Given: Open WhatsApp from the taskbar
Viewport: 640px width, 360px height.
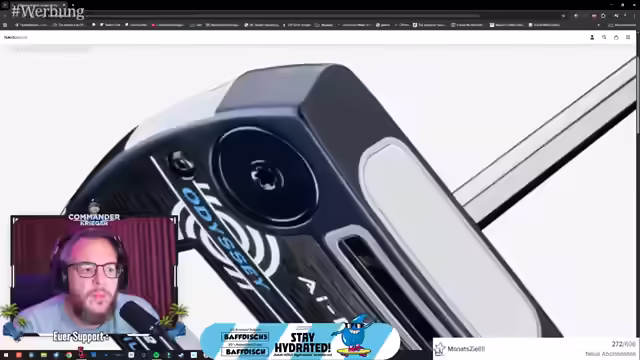Looking at the screenshot, I should (x=156, y=355).
